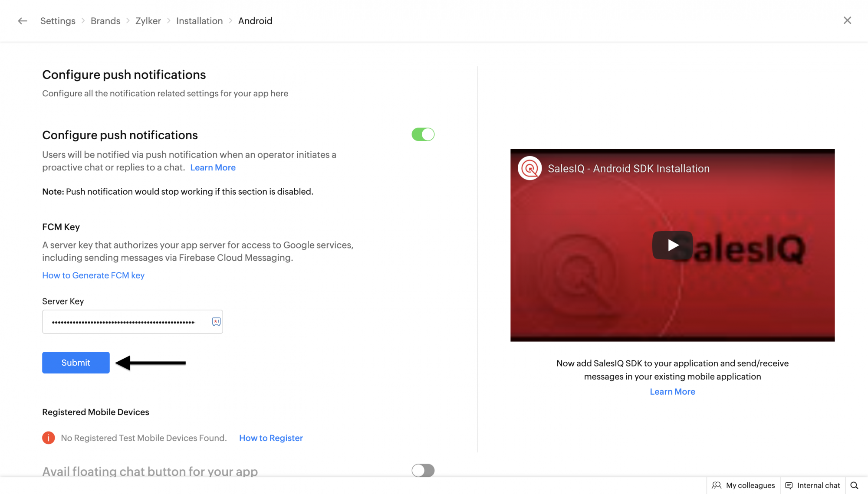Open Zylker breadcrumb

coord(148,21)
